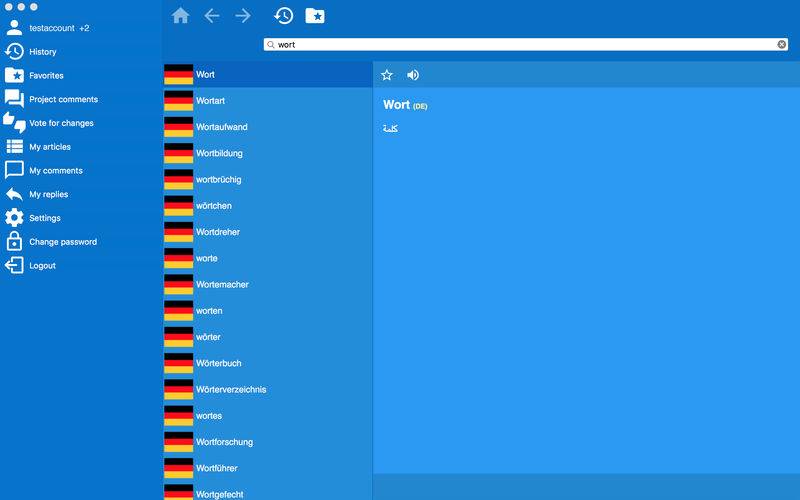
Task: Clear the search field with X icon
Action: 781,45
